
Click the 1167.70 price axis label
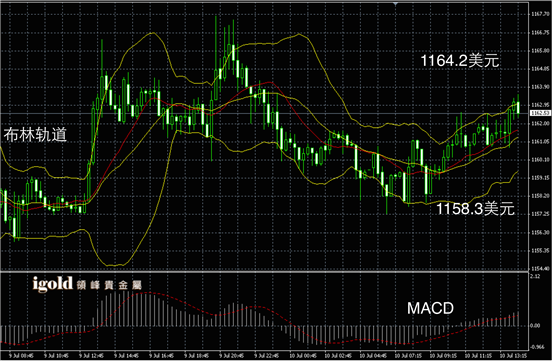click(x=540, y=14)
